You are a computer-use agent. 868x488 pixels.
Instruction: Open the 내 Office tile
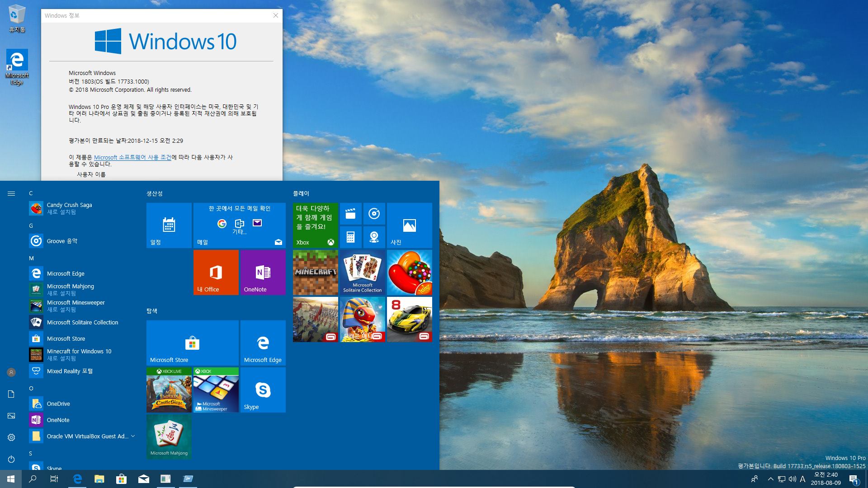click(x=216, y=272)
